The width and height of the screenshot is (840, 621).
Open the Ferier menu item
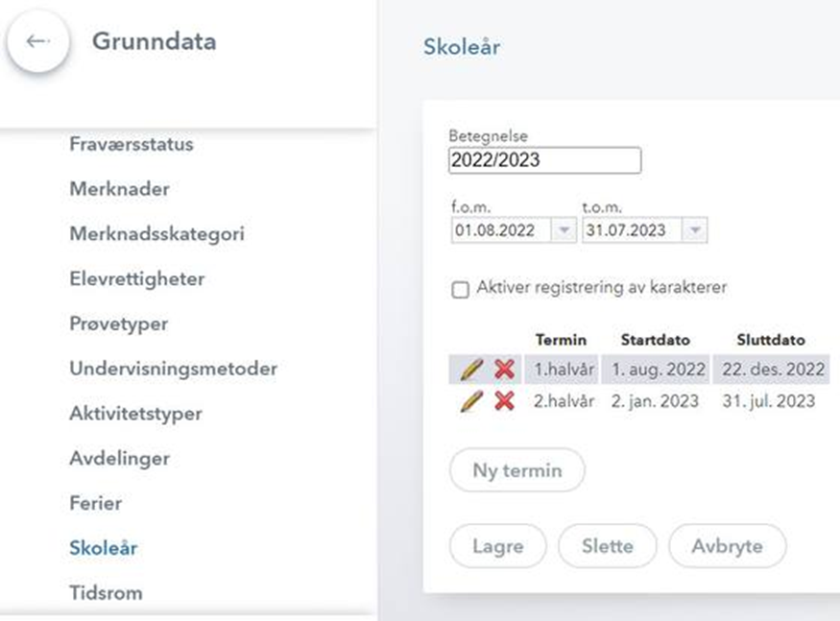point(95,503)
